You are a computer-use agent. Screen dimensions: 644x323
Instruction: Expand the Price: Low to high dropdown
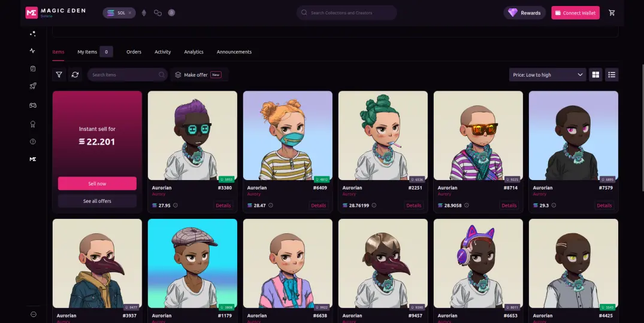pos(548,75)
